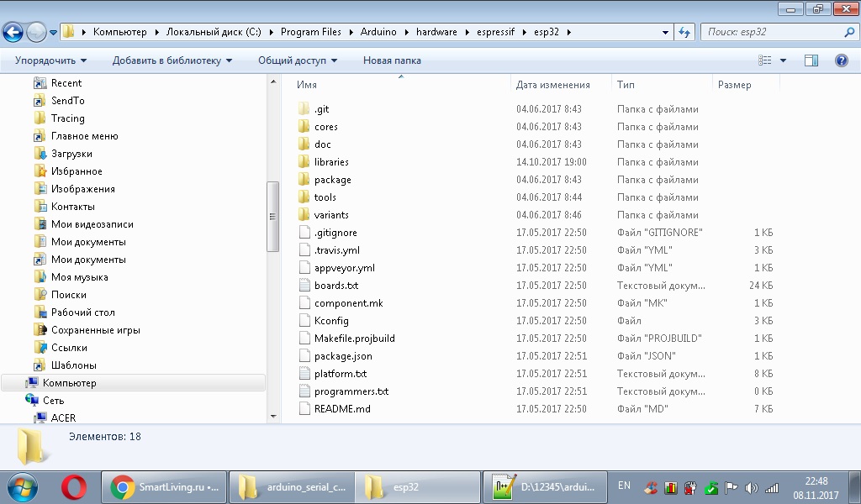Switch to Chrome 'SmartLiving.ru' taskbar window
This screenshot has width=861, height=504.
coord(164,487)
